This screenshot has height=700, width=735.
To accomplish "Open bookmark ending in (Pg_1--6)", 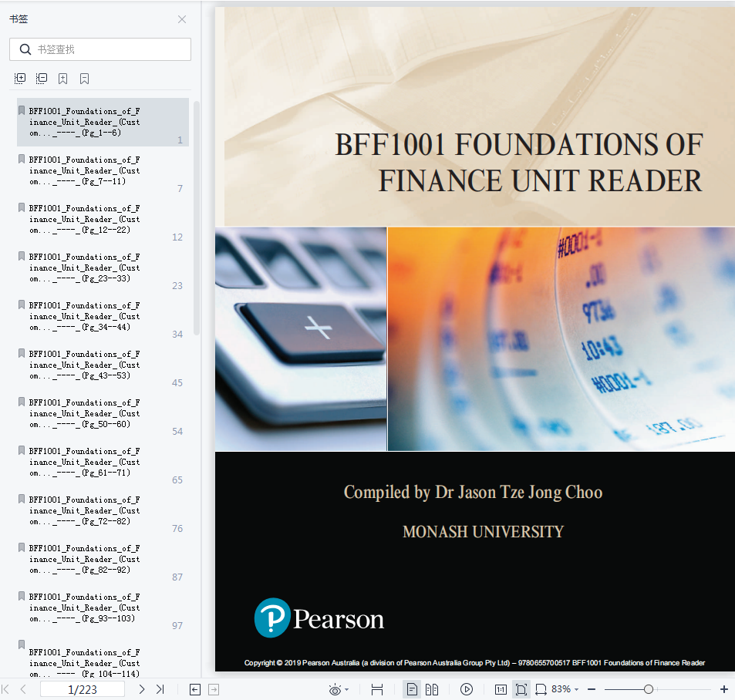I will click(x=103, y=123).
